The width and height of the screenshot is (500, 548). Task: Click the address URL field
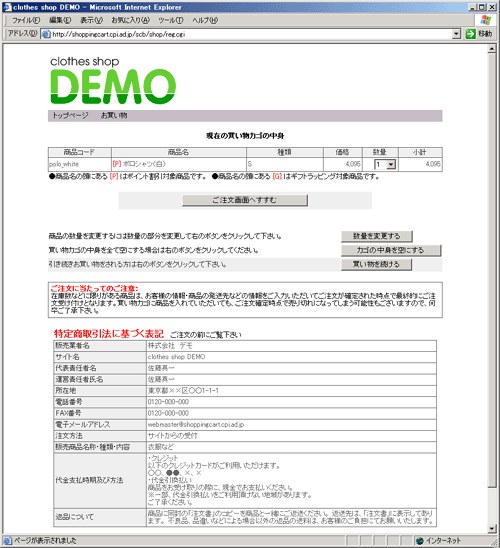(251, 34)
